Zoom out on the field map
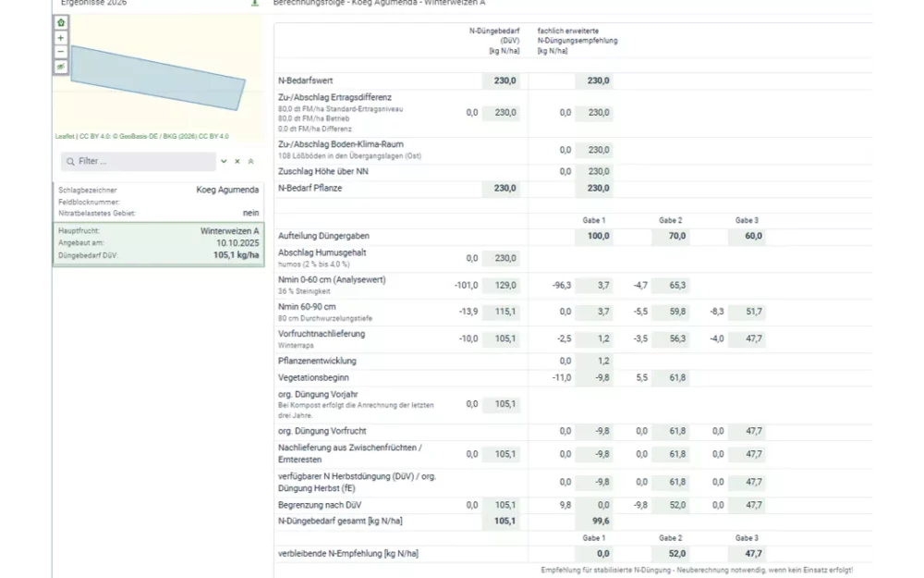 point(61,52)
